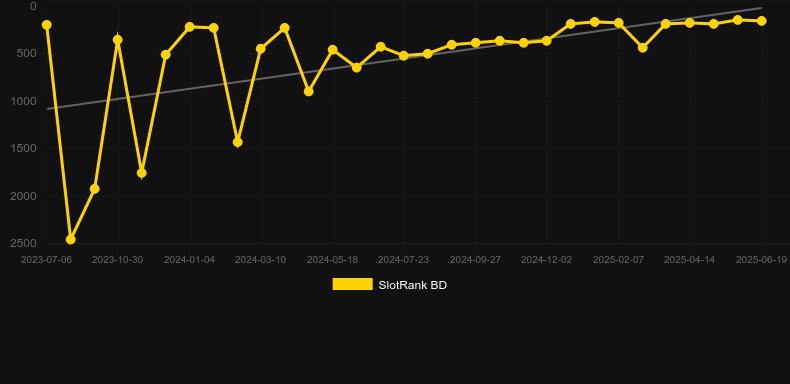Toggle the SlotRank BD legend label
The image size is (790, 384).
click(413, 285)
